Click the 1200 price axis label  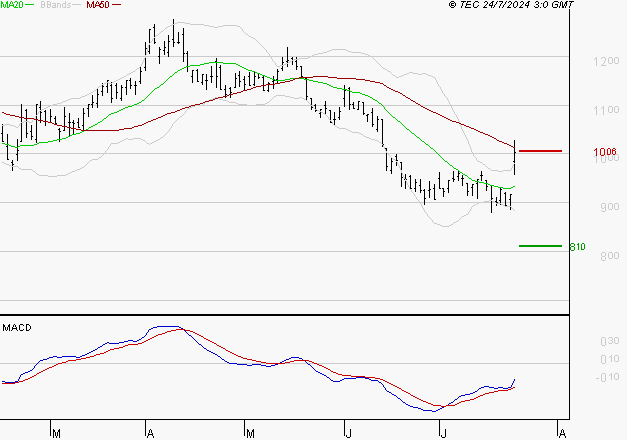[606, 61]
